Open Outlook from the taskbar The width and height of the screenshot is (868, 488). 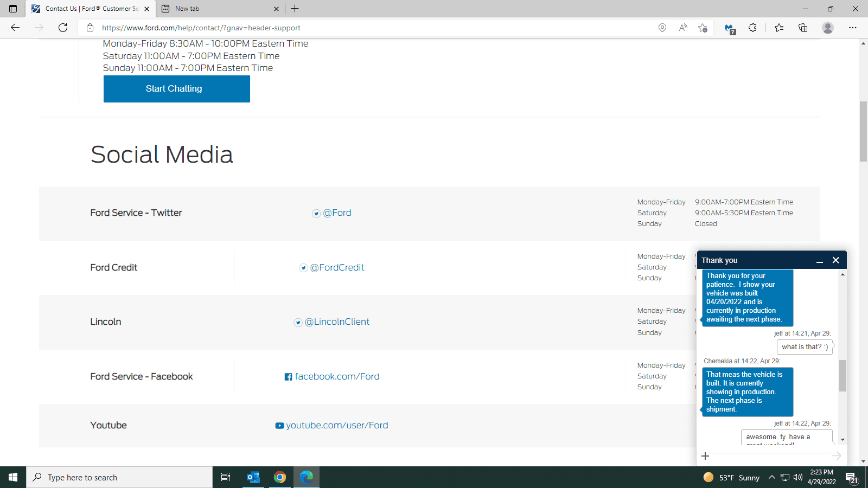(253, 477)
